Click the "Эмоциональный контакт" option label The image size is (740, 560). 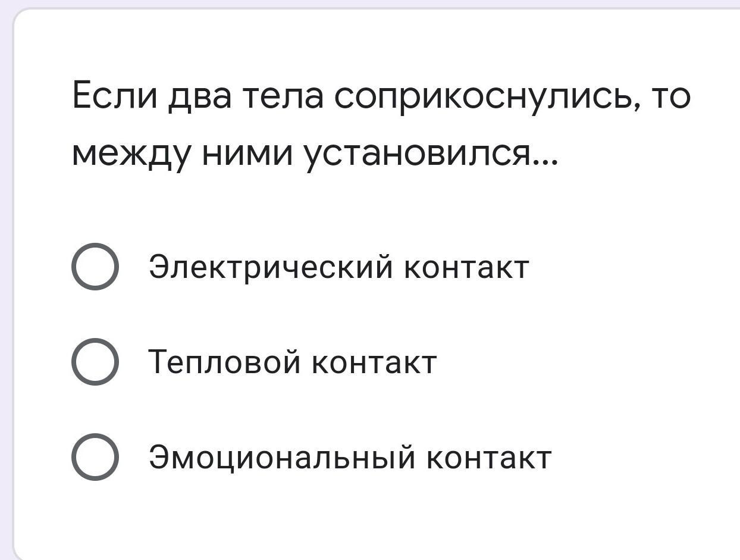tap(350, 457)
